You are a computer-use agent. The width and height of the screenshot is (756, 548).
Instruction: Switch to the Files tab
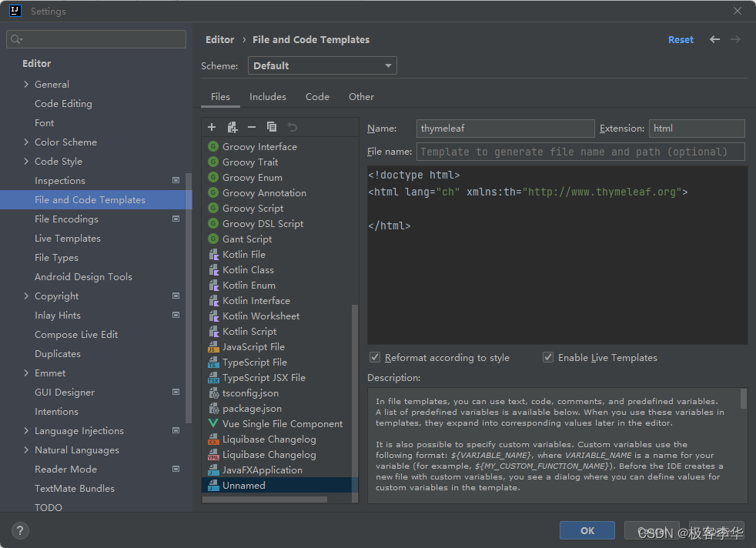pyautogui.click(x=220, y=97)
